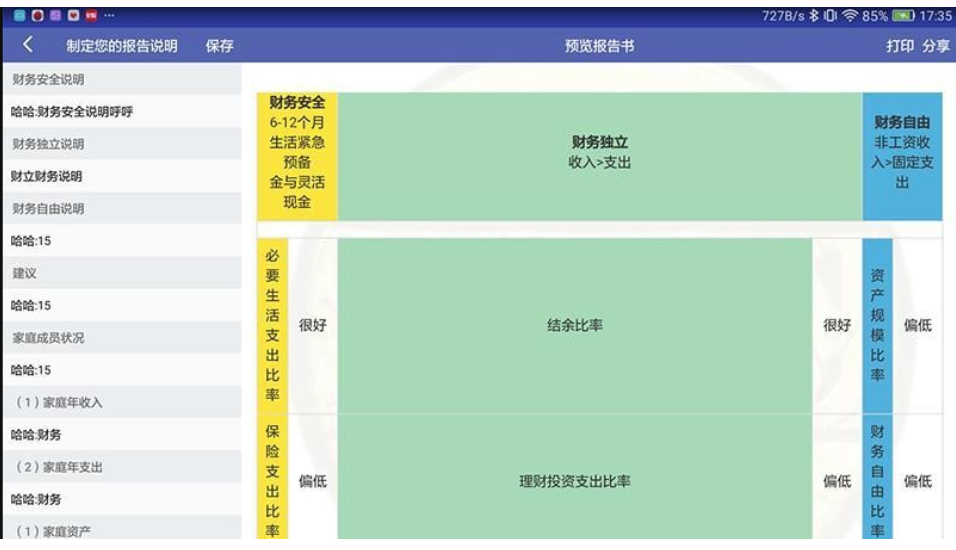The height and width of the screenshot is (550, 956).
Task: Tap the blue 财务自由 cell
Action: 902,156
